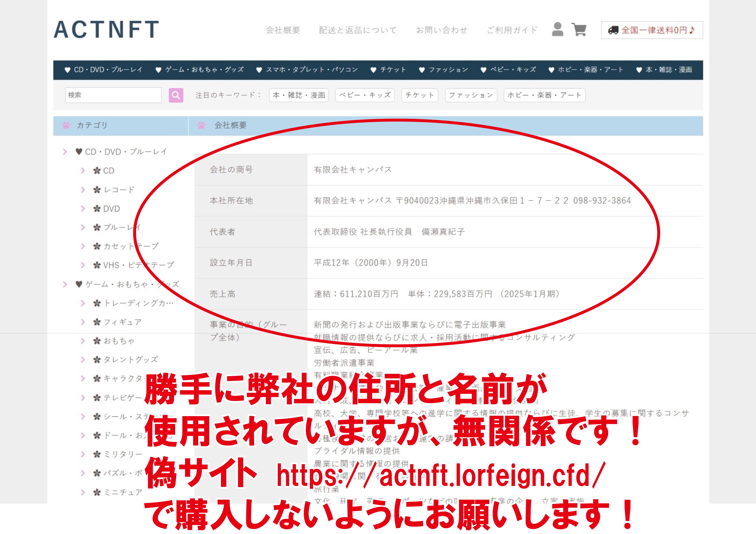Select keyword tag ファッション
This screenshot has height=534, width=756.
(471, 95)
